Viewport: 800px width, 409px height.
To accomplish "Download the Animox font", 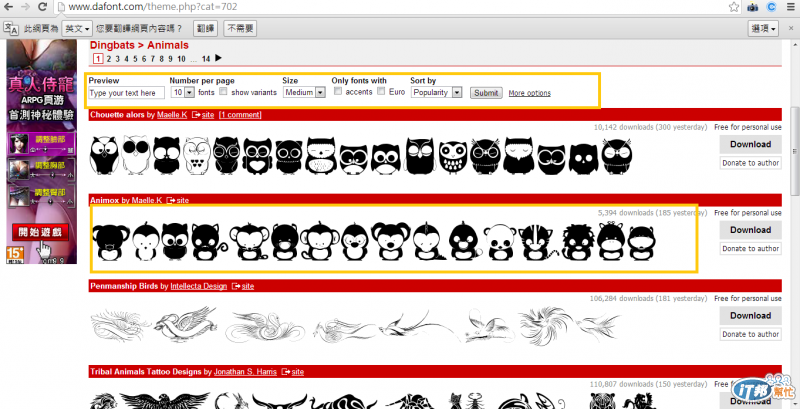I will [751, 230].
